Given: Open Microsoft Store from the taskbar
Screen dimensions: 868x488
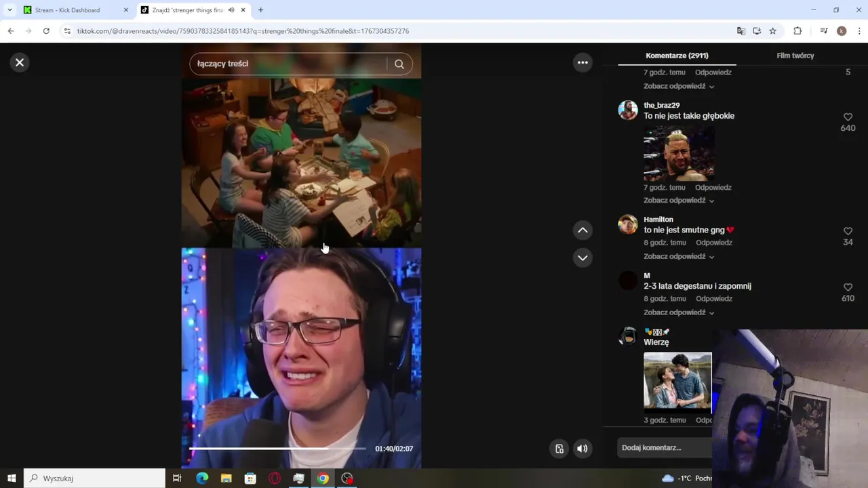Looking at the screenshot, I should coord(250,479).
